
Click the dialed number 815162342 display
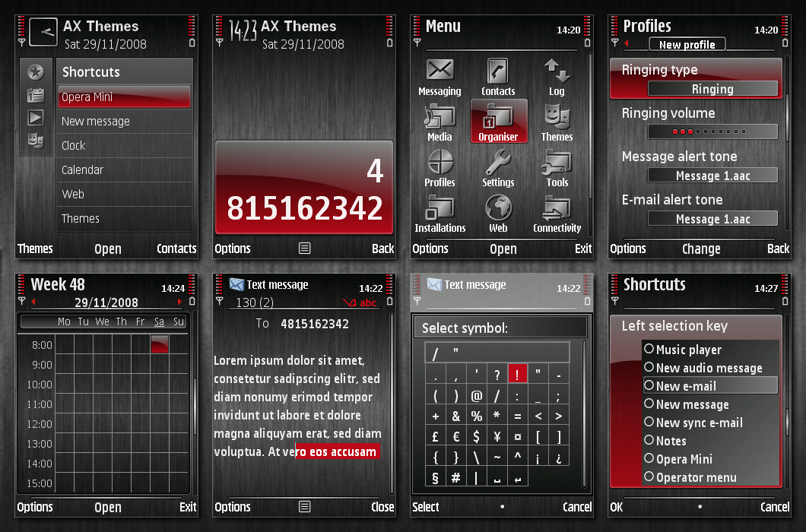305,208
